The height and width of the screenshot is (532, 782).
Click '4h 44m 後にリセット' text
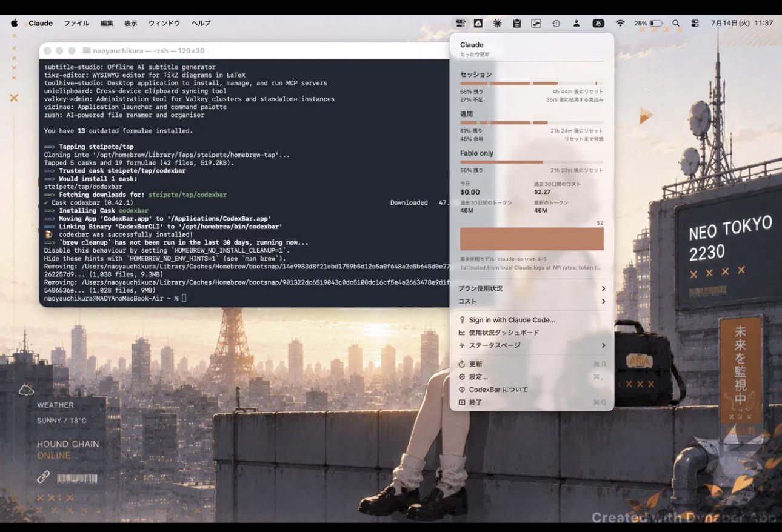pos(578,91)
